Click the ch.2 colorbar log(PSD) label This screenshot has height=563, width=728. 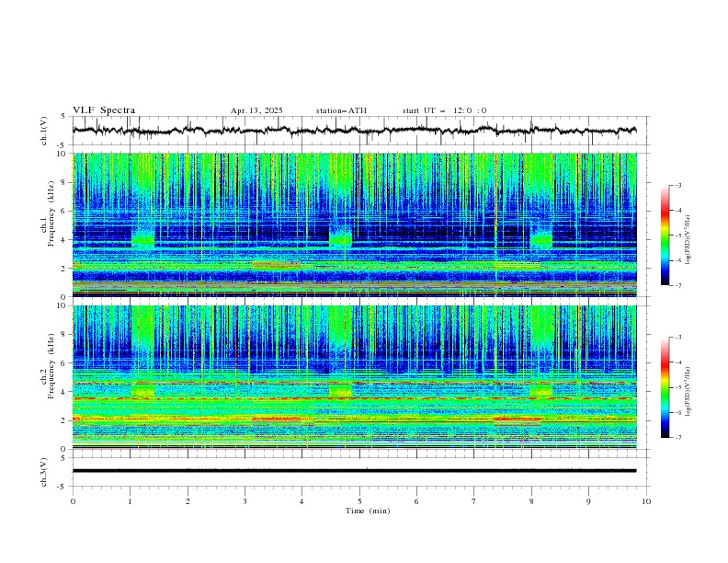pyautogui.click(x=688, y=391)
